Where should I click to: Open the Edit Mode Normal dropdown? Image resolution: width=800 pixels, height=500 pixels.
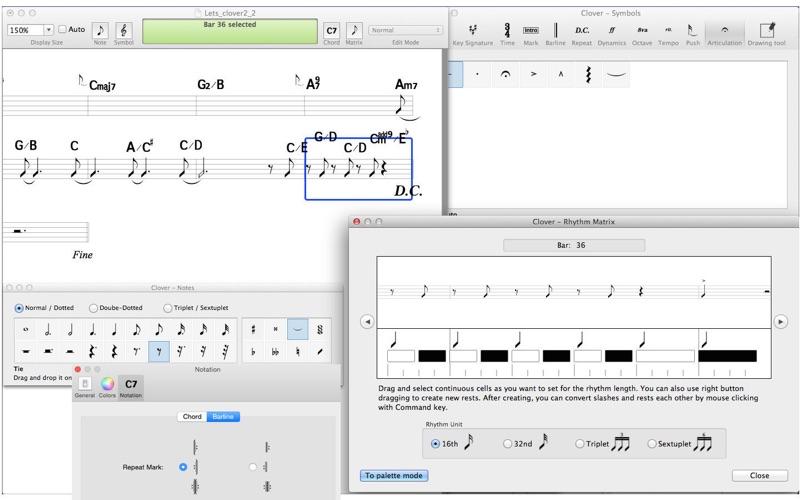[x=406, y=30]
